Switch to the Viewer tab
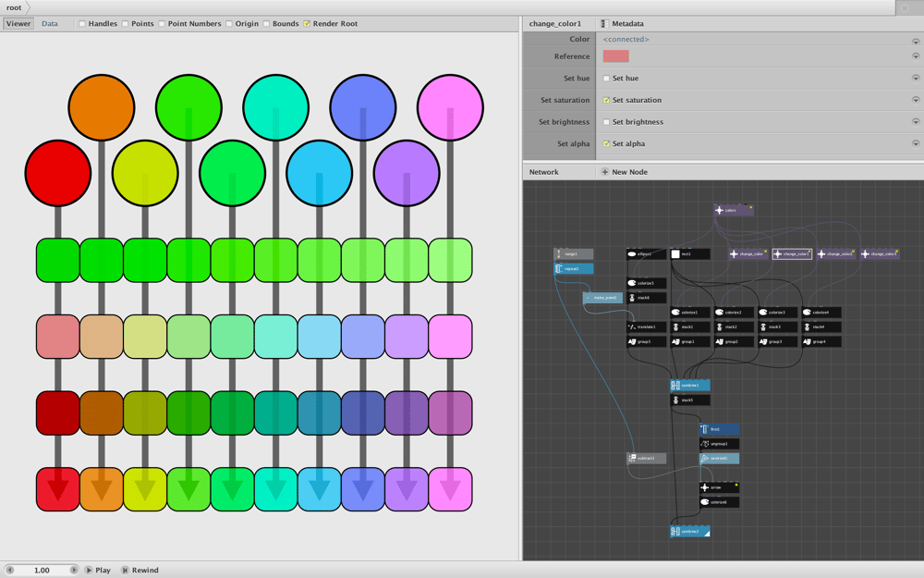The image size is (924, 578). (18, 24)
